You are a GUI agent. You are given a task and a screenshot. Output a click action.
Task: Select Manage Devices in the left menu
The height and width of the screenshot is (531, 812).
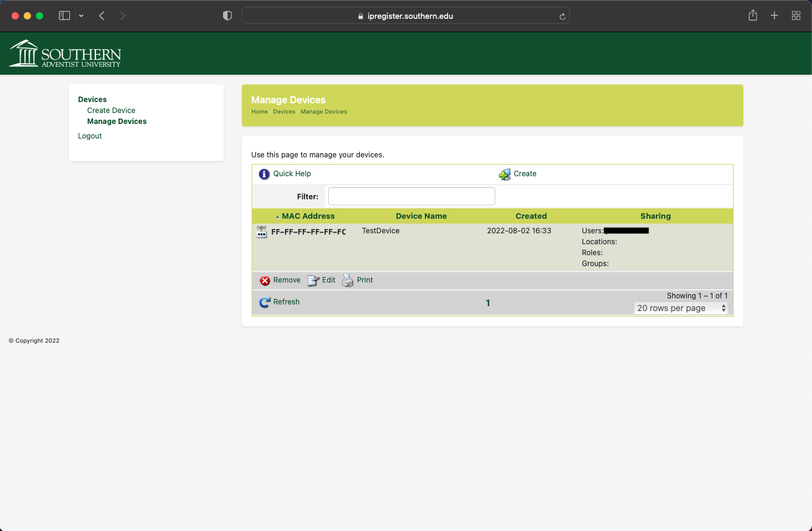point(117,122)
